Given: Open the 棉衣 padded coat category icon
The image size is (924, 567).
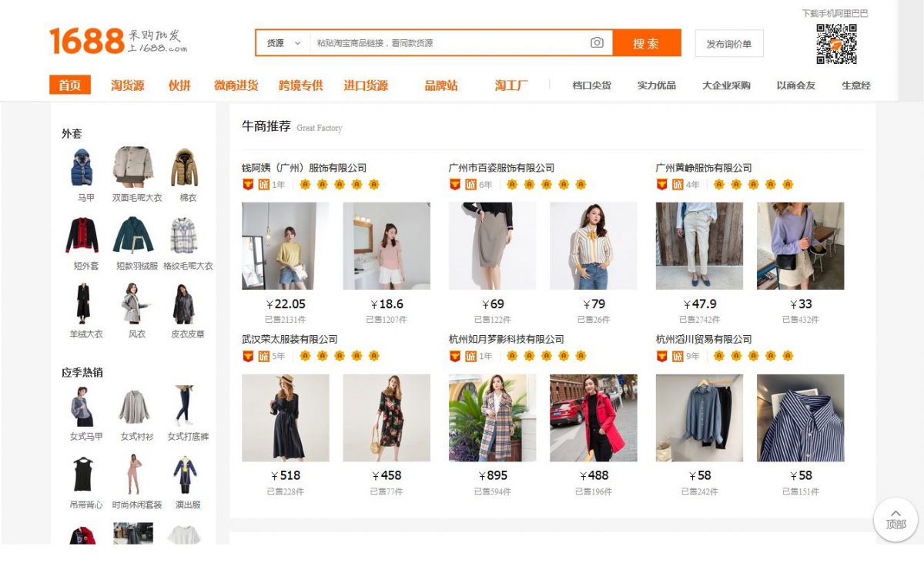Looking at the screenshot, I should click(x=185, y=167).
